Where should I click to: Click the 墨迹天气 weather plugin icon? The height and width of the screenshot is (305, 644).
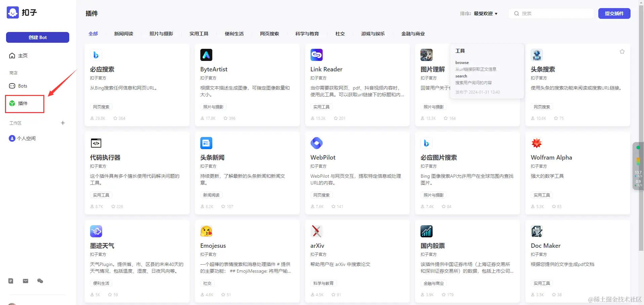tap(96, 231)
